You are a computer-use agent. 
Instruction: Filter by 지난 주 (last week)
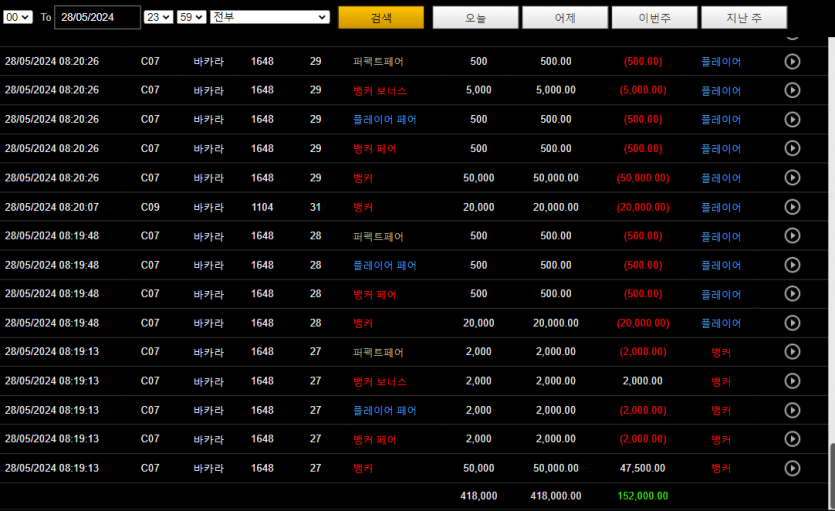pyautogui.click(x=743, y=18)
